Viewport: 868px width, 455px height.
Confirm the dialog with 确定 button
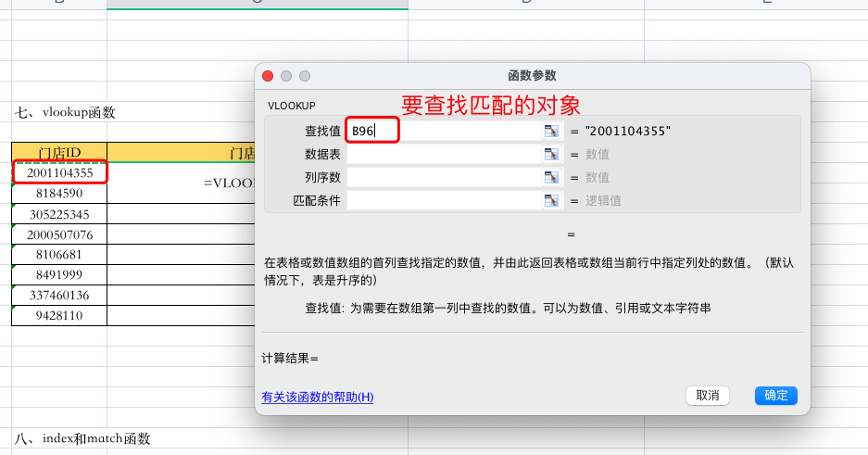tap(775, 395)
